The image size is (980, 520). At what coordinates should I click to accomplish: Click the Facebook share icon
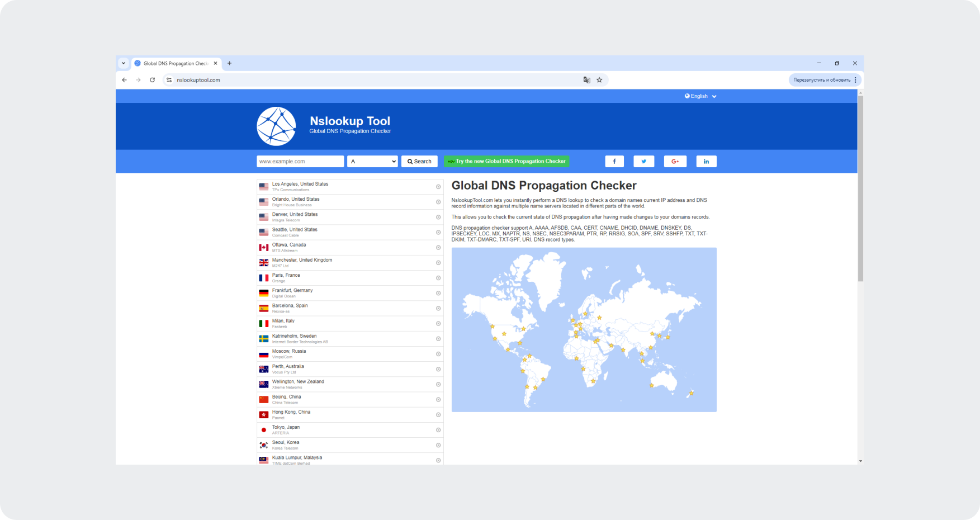[x=614, y=162]
